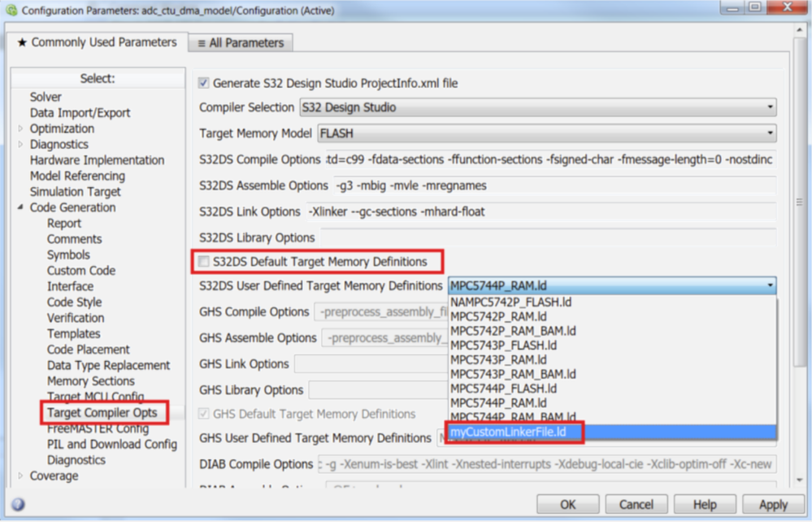The width and height of the screenshot is (812, 522).
Task: Open the Report page under Code Generation
Action: point(64,224)
